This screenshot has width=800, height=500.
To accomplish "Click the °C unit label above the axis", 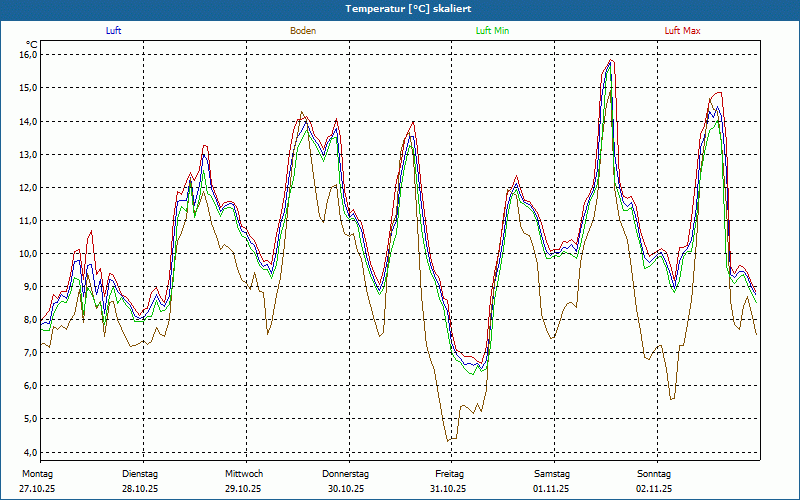I will (31, 44).
